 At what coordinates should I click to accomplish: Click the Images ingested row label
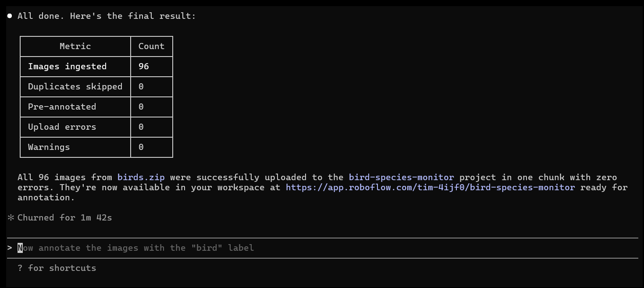[x=68, y=66]
